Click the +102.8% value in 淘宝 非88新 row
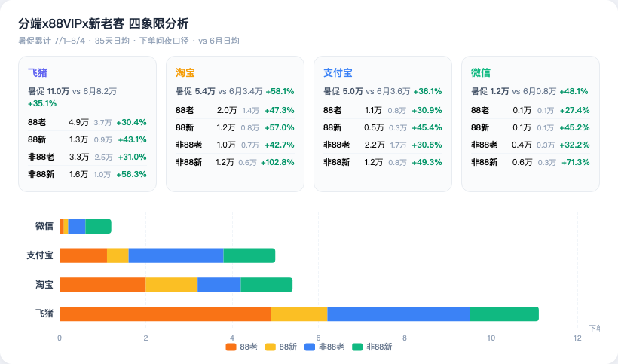This screenshot has height=364, width=618. [277, 162]
